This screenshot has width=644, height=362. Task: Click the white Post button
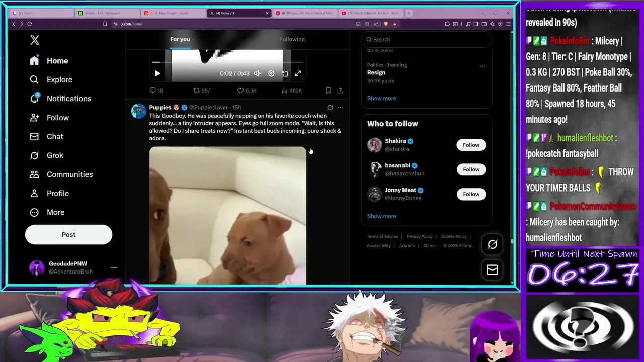[x=68, y=234]
